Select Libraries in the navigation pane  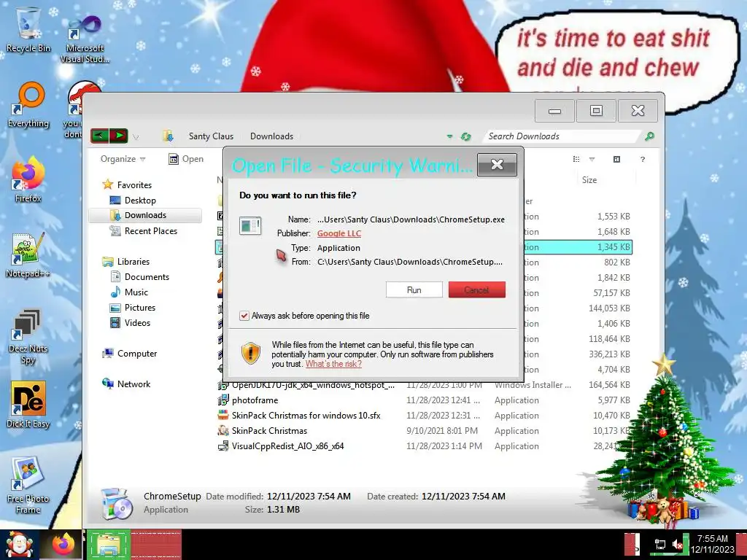pos(125,262)
